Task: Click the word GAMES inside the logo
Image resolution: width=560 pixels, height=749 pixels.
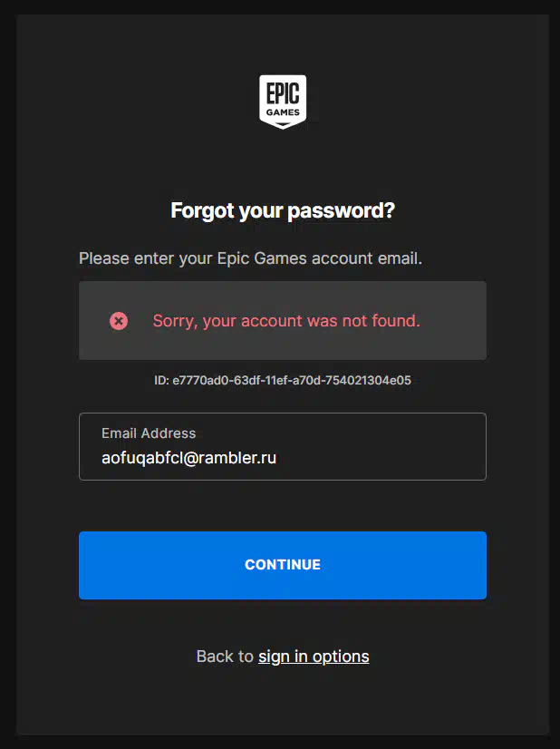Action: point(283,113)
